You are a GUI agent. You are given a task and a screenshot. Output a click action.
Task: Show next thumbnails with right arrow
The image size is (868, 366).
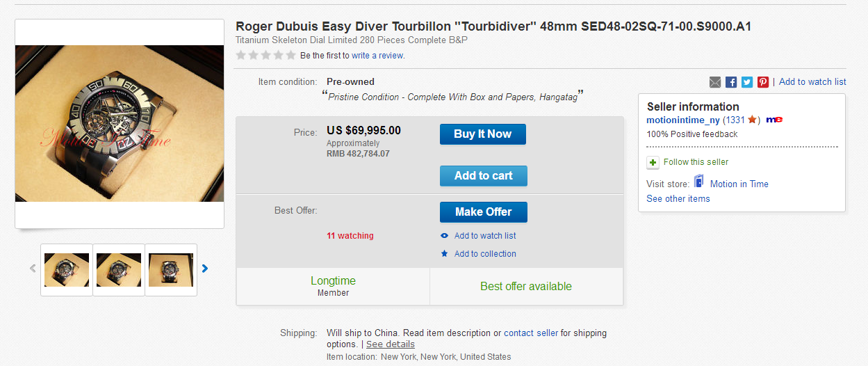pos(205,269)
